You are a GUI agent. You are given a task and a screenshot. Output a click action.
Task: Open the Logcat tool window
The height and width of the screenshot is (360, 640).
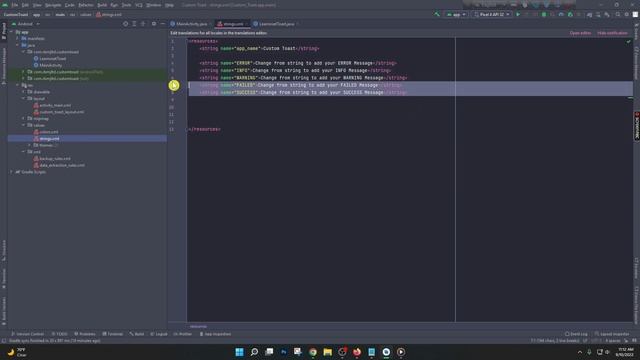[x=159, y=334]
